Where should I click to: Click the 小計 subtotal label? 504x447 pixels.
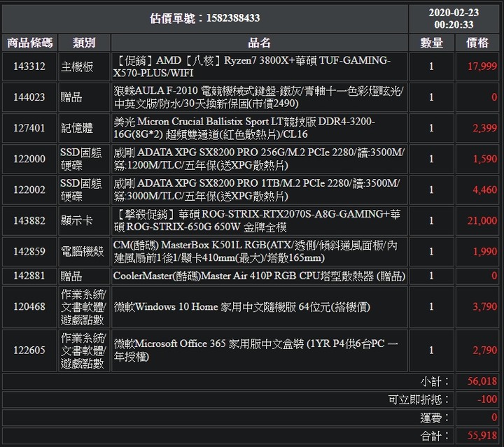[x=435, y=381]
